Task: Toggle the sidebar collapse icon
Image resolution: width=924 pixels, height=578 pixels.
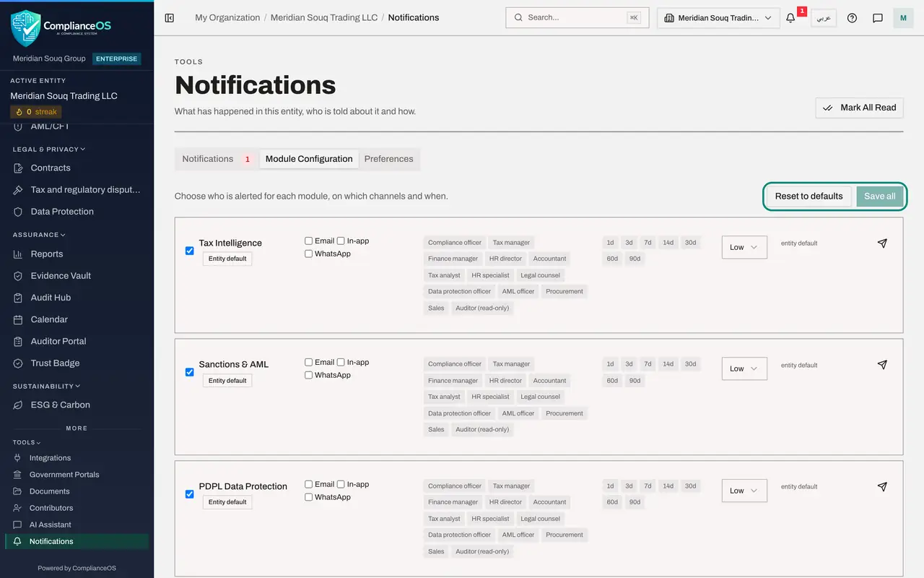Action: pos(170,17)
